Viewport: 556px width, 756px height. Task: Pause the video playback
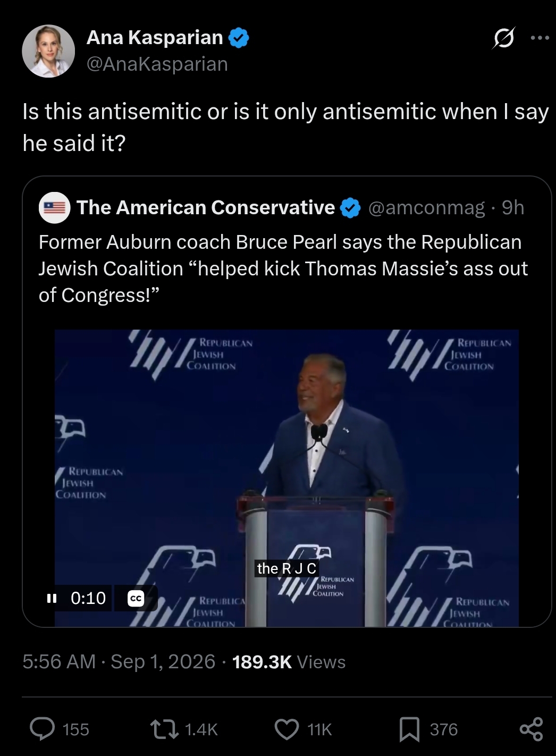[x=52, y=599]
